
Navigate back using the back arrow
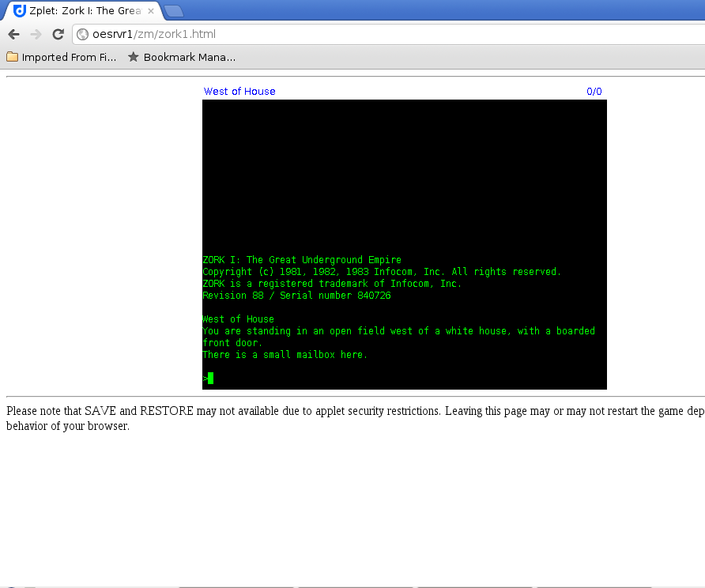(x=13, y=34)
